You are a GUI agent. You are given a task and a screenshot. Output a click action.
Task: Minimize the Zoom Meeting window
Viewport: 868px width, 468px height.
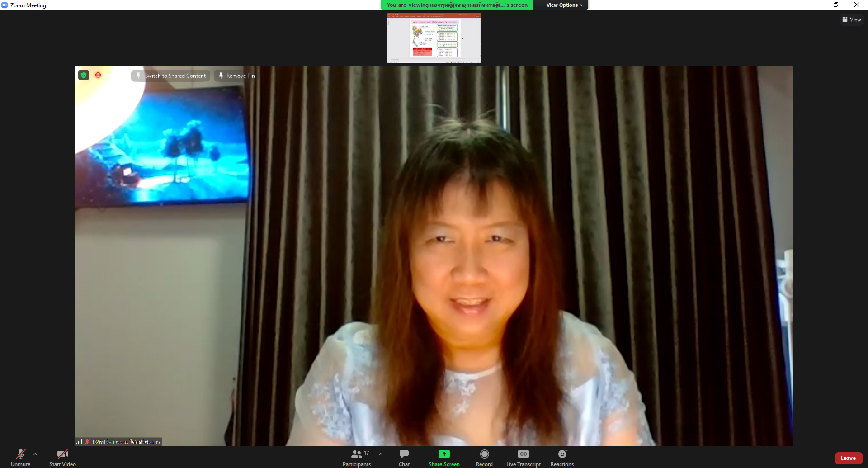click(816, 5)
